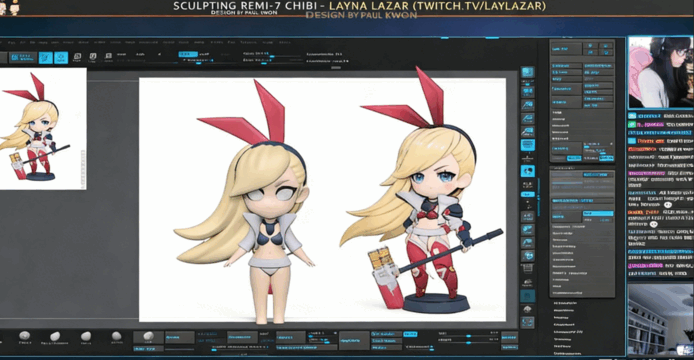
Task: Select the Move transform icon
Action: coord(77,57)
